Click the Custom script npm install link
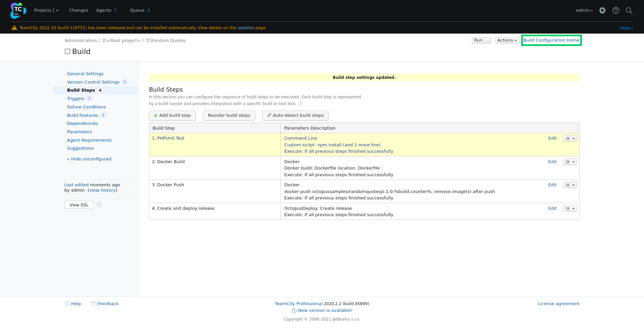 pyautogui.click(x=332, y=145)
